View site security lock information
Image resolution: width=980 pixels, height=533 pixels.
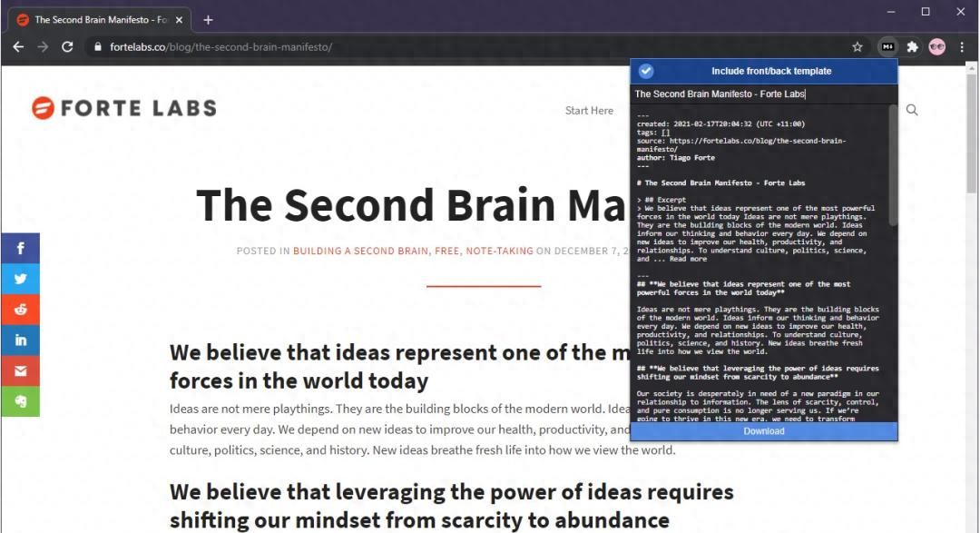(97, 47)
